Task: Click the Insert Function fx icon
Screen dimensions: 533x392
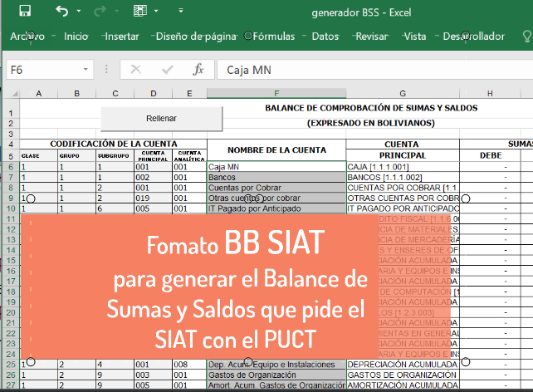Action: (198, 70)
